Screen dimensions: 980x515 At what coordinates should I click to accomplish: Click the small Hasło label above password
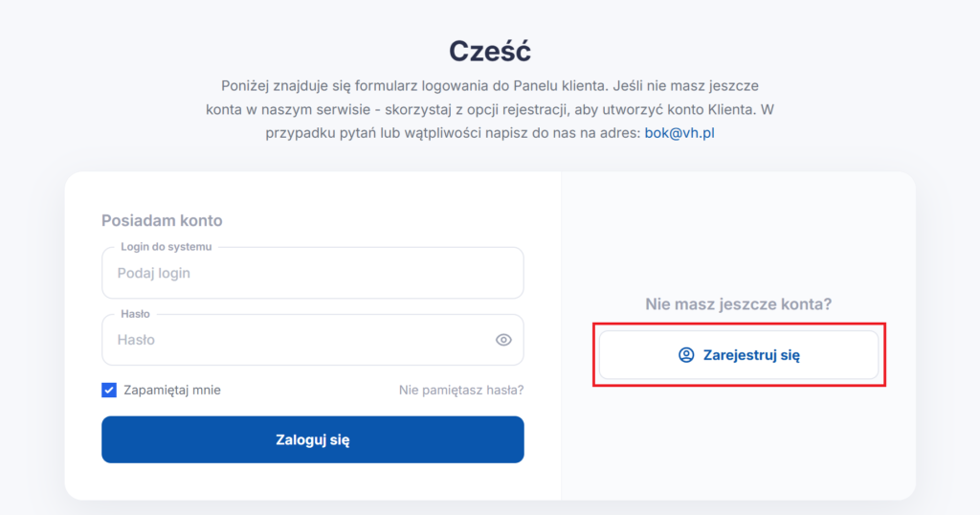click(135, 314)
